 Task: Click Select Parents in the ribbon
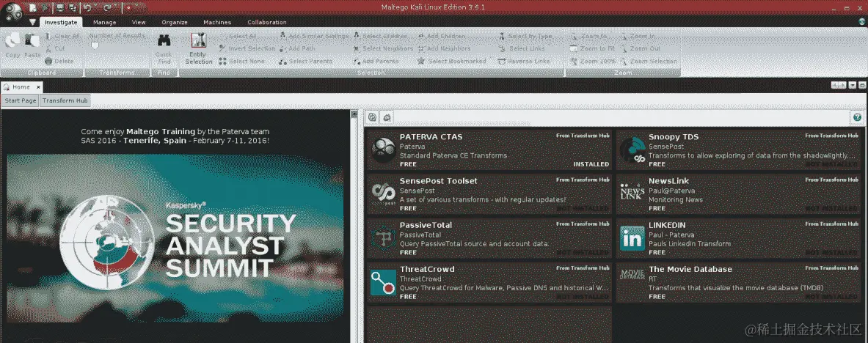pyautogui.click(x=305, y=62)
